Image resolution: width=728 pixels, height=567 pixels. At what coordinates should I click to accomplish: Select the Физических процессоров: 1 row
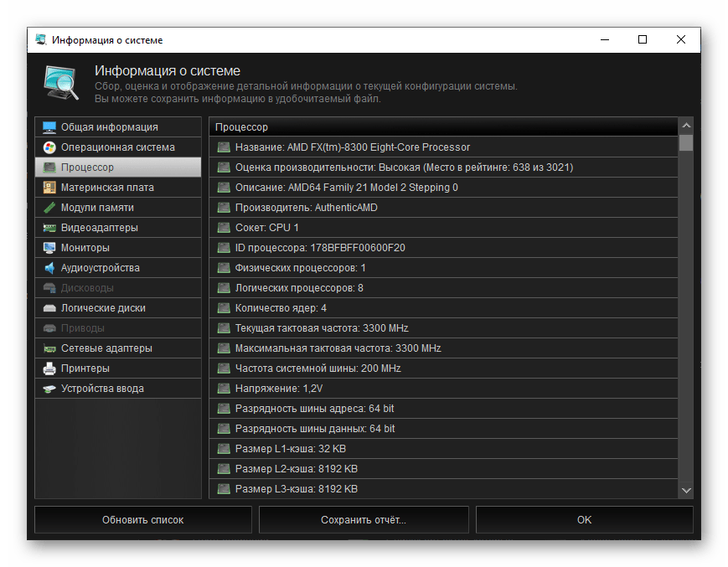[443, 268]
